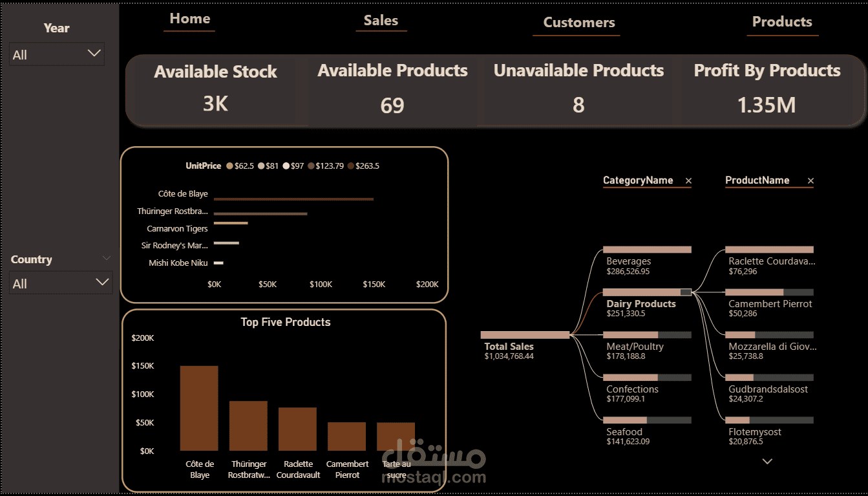Click the Camembert Pierrot column bar
Viewport: 868px width, 496px height.
pos(346,437)
